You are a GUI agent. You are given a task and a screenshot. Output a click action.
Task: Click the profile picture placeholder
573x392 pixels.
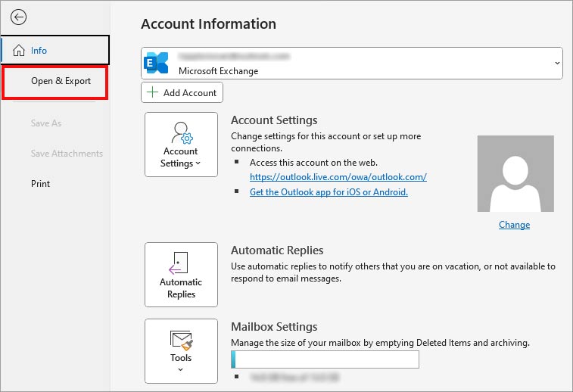click(x=515, y=173)
